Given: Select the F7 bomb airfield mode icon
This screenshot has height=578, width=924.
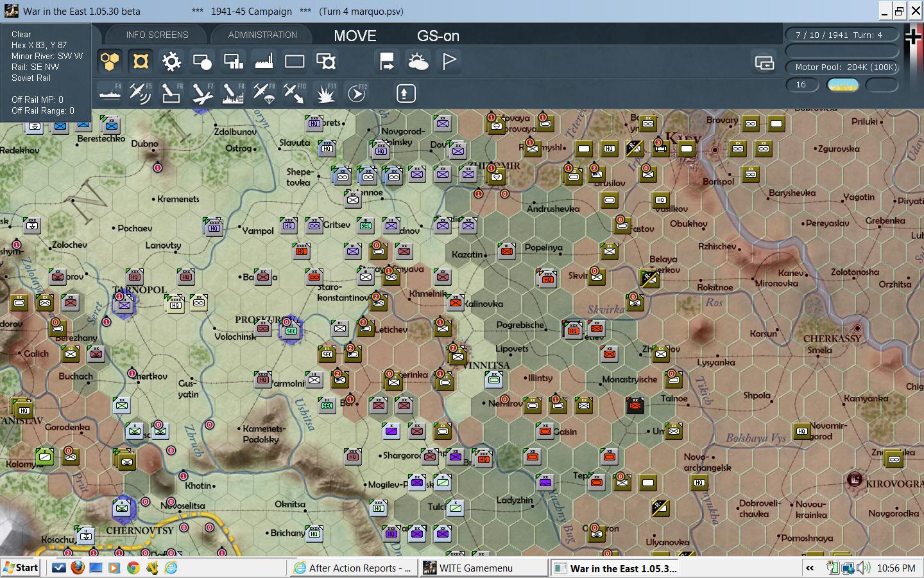Looking at the screenshot, I should click(202, 94).
